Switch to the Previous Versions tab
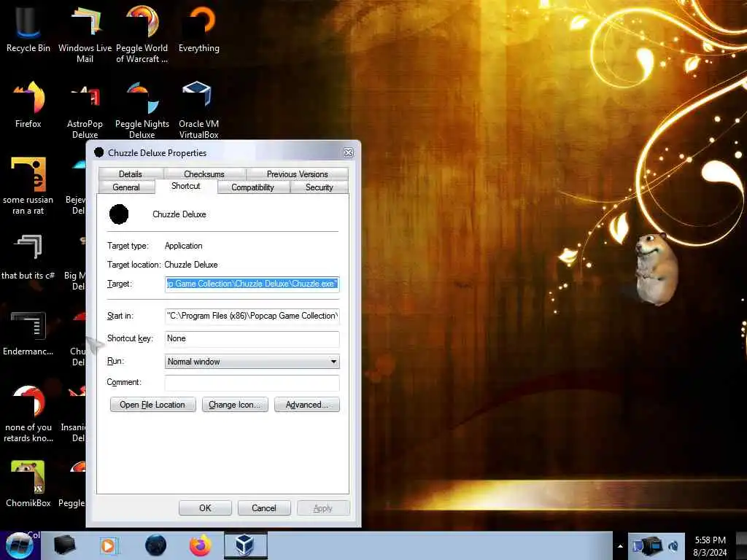 [x=298, y=174]
